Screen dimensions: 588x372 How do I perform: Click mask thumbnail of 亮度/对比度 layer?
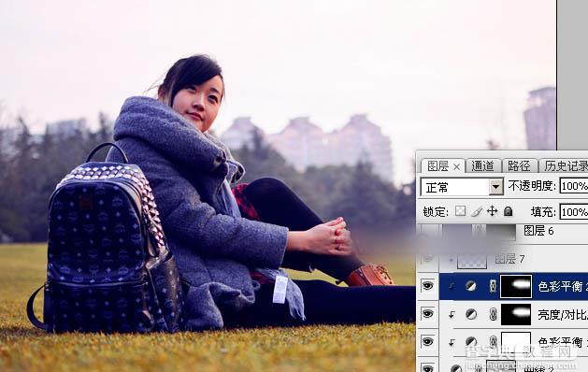point(516,314)
